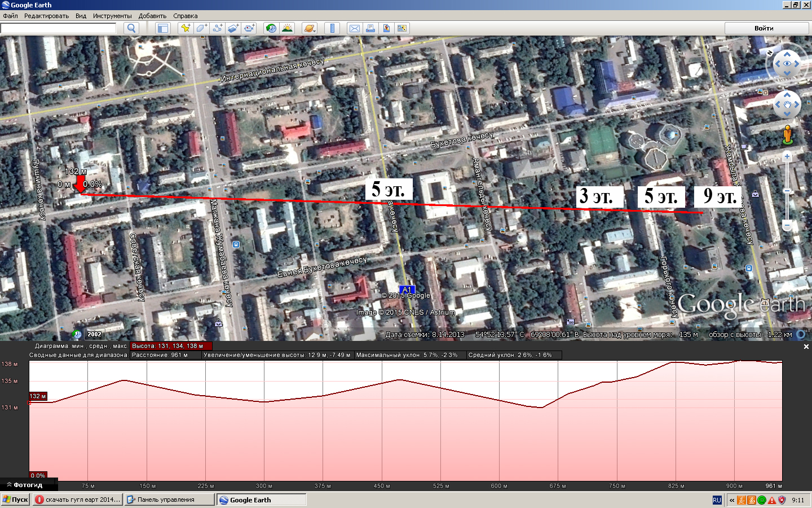Record a tour with camera icon
812x508 pixels.
(249, 28)
